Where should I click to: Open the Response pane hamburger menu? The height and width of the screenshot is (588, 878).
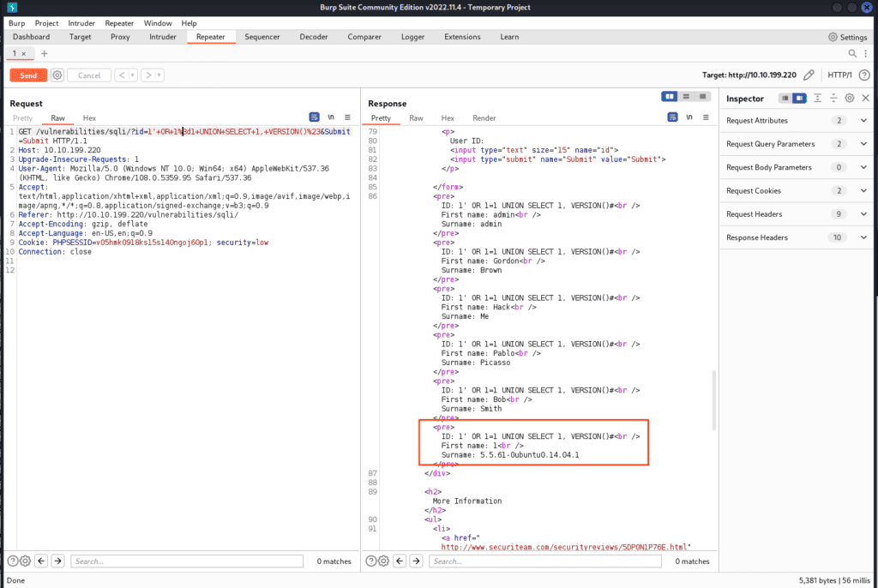tap(706, 117)
